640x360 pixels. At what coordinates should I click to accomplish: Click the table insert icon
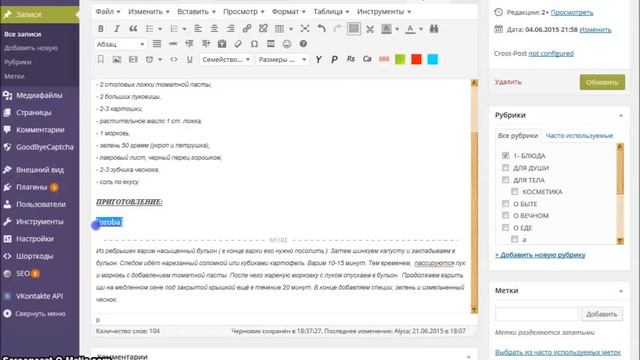tap(280, 29)
